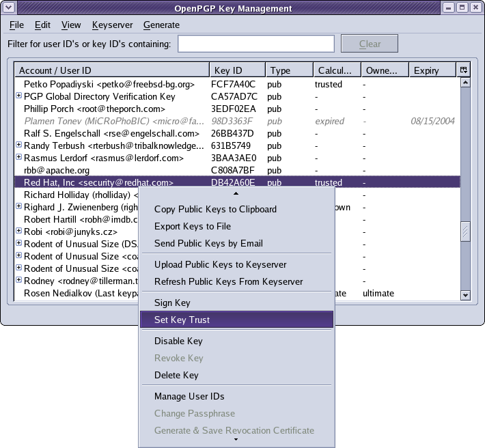
Task: Expand the Righard J. Zwienenberg key entry
Action: (19, 206)
